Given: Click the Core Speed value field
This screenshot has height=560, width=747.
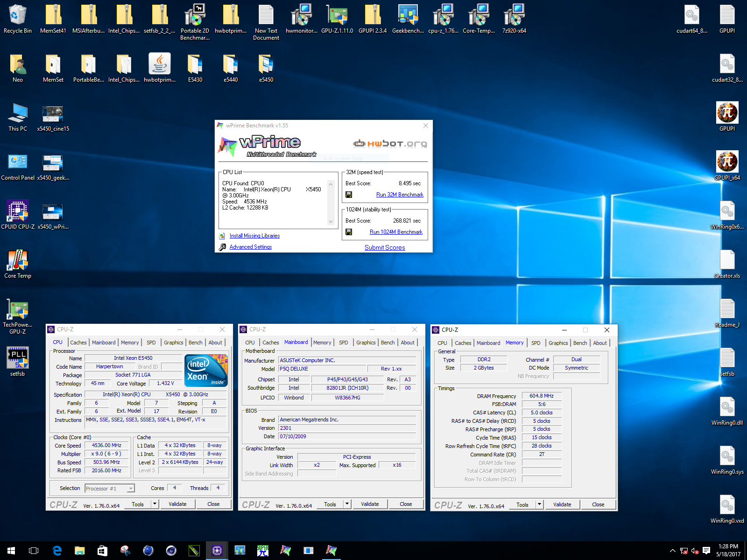Looking at the screenshot, I should (x=106, y=445).
